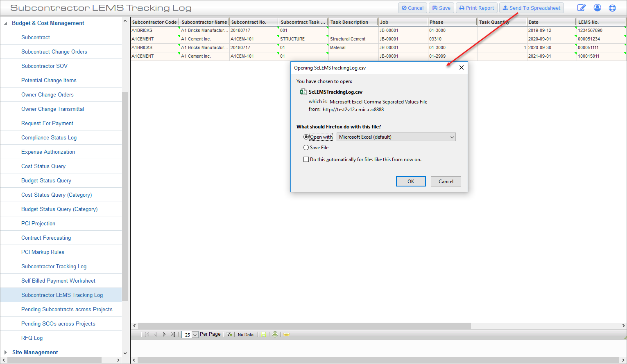Close the Opening ScLEMSTrackingLog.csv dialog

462,67
